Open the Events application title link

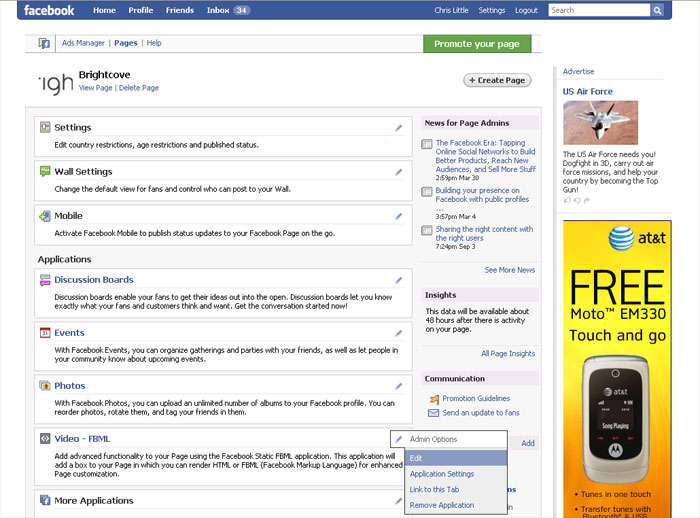pyautogui.click(x=69, y=333)
